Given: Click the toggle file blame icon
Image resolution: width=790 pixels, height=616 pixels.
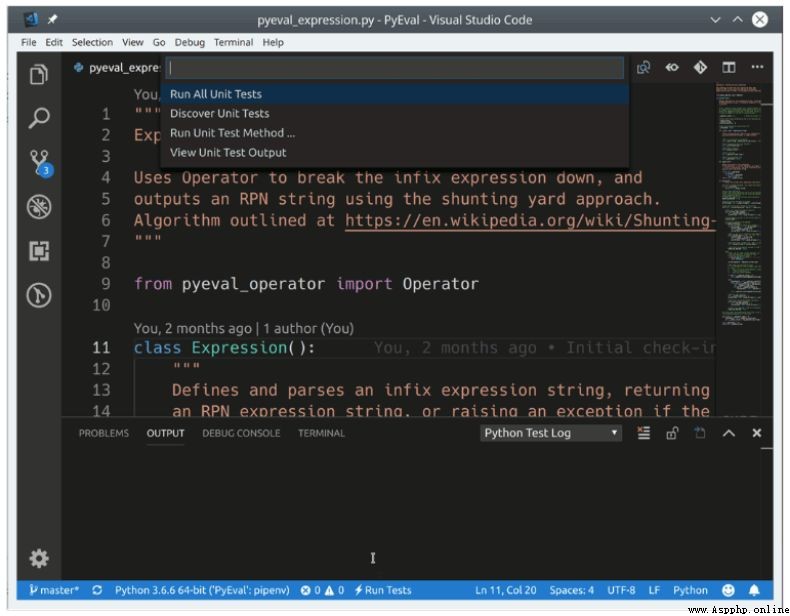Looking at the screenshot, I should [672, 67].
